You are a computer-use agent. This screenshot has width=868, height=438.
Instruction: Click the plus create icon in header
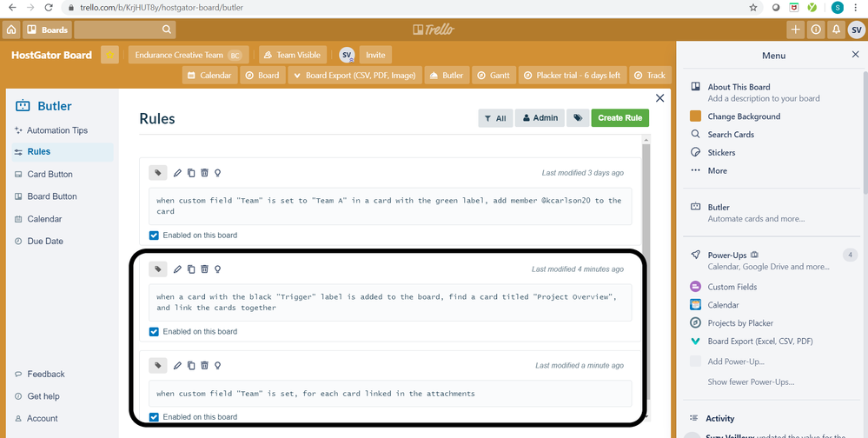point(796,30)
